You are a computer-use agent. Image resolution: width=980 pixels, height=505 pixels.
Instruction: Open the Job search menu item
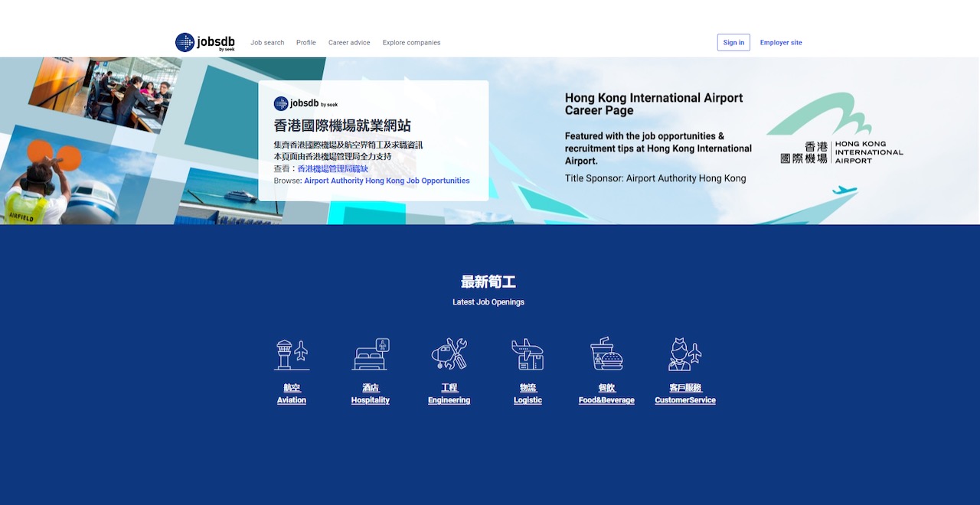pos(267,43)
